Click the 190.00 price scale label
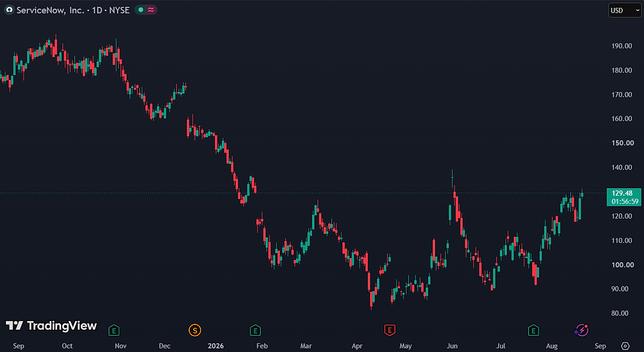644x352 pixels. pyautogui.click(x=622, y=46)
